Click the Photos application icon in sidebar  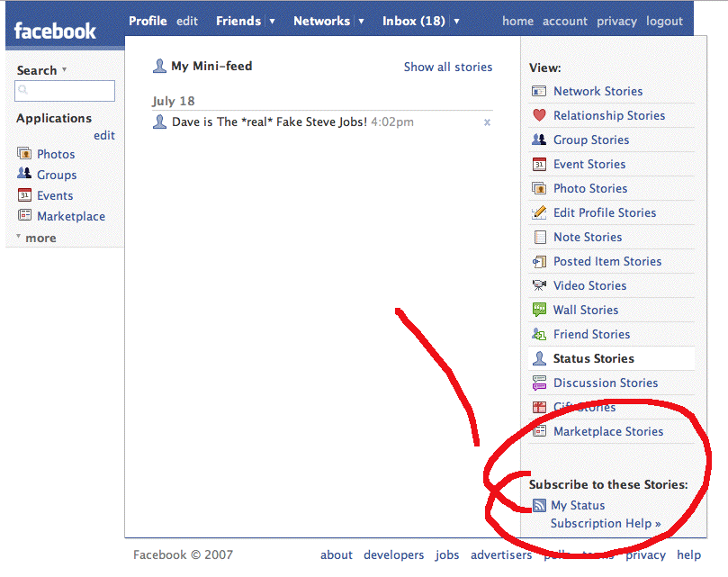click(x=24, y=154)
